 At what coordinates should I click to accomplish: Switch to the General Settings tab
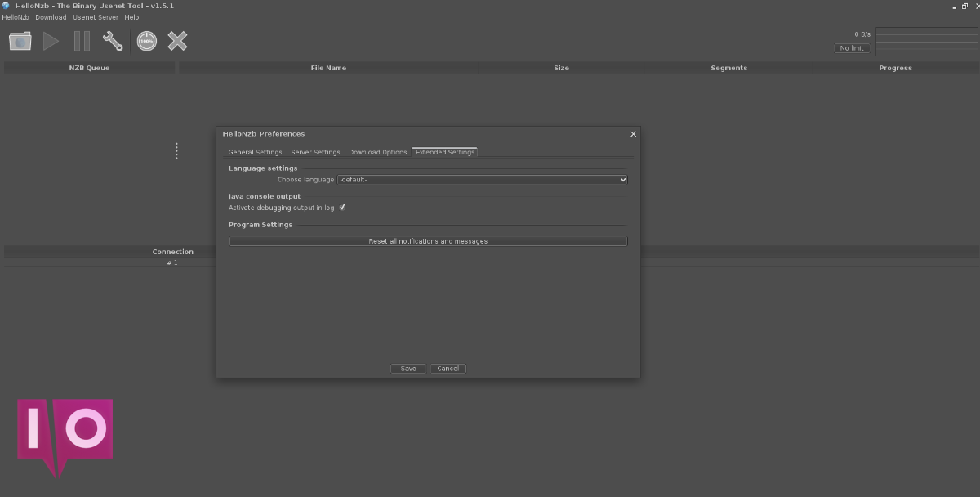(255, 152)
